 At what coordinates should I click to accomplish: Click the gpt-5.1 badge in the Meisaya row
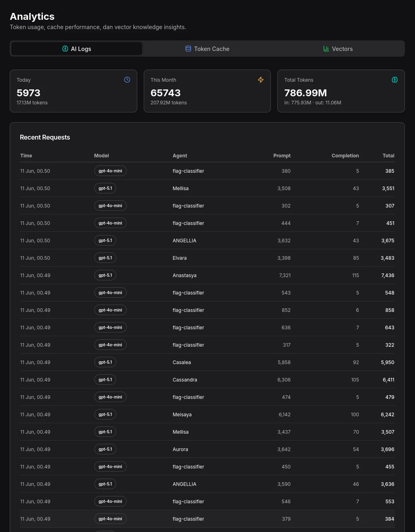click(105, 415)
